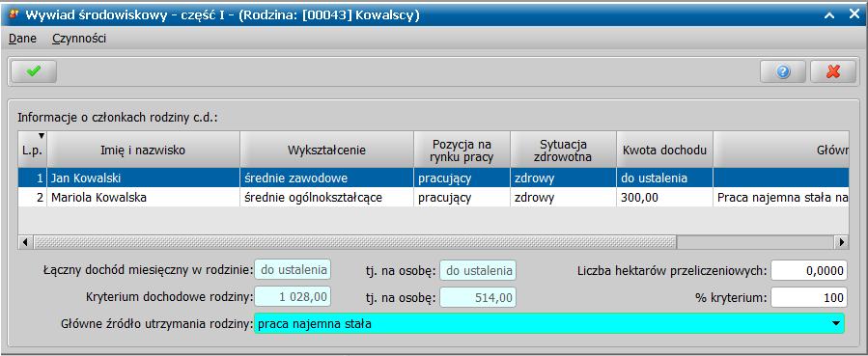Click zdrowy cell in Jan Kowalski's row

tap(563, 178)
